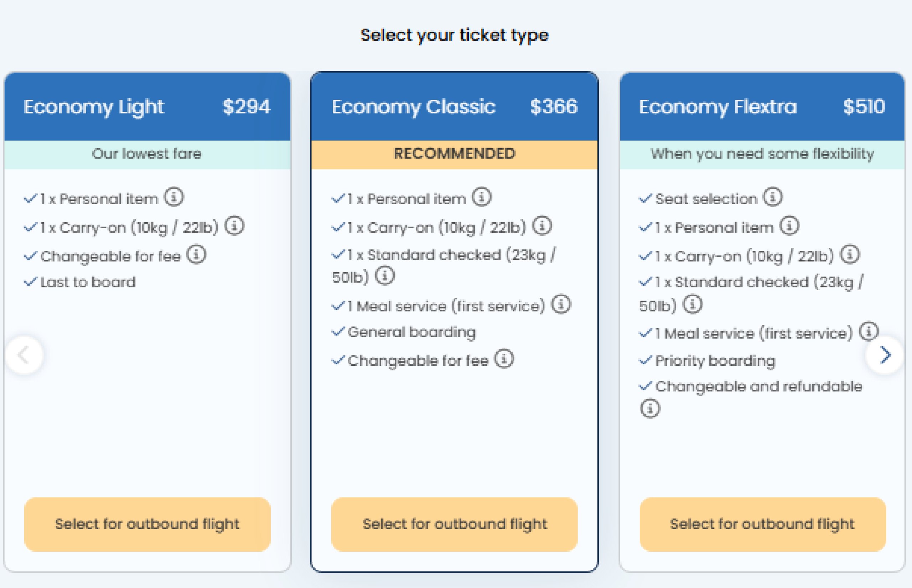Screen dimensions: 912x588
Task: Open info for Economy Flextra Seat selection
Action: click(773, 197)
